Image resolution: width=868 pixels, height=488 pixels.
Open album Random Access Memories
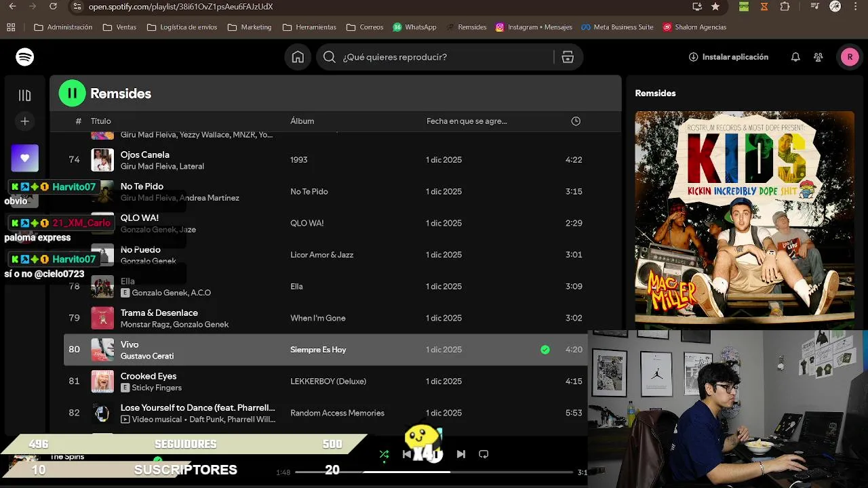(x=337, y=413)
